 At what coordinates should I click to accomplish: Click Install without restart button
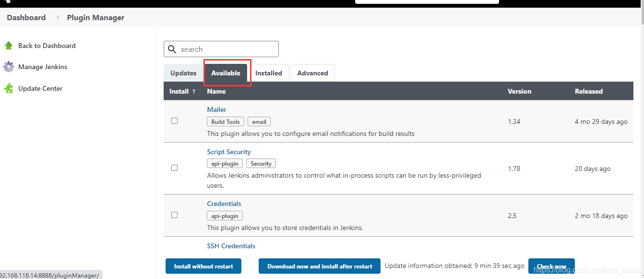pos(203,266)
